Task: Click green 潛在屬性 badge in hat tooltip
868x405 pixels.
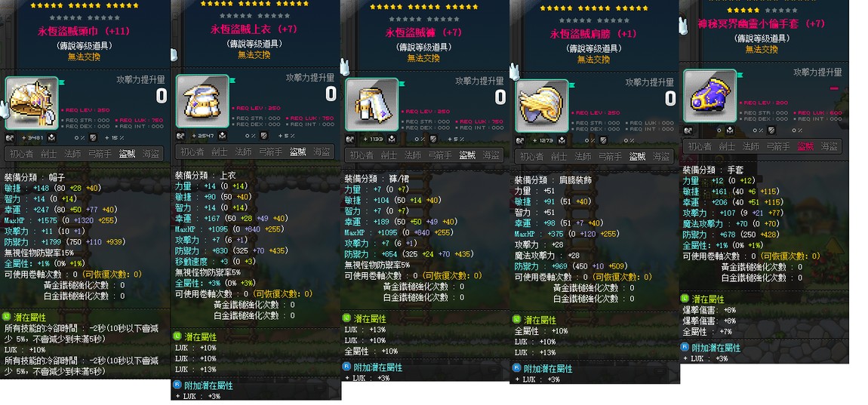Action: click(x=7, y=317)
